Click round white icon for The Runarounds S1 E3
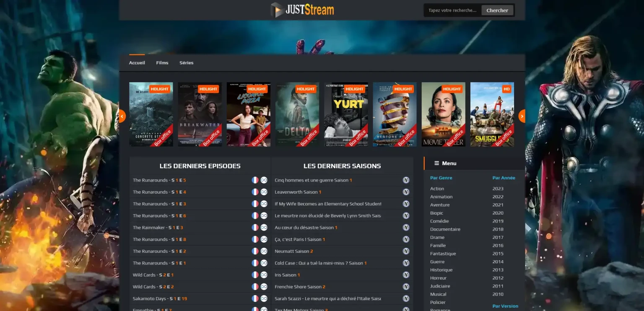 [x=264, y=204]
